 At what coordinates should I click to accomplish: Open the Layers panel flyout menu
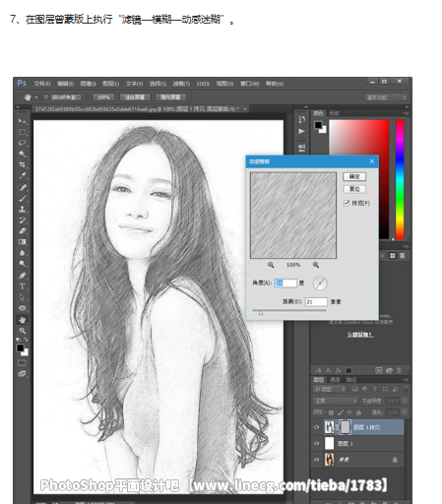(x=407, y=380)
